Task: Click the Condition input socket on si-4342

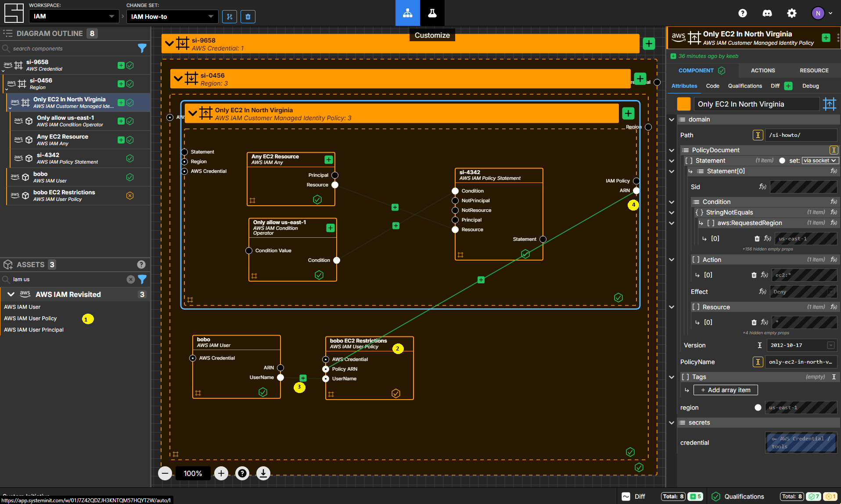Action: (455, 191)
